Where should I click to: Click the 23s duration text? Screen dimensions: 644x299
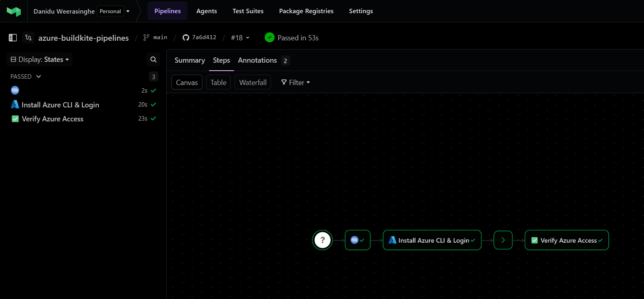point(143,119)
